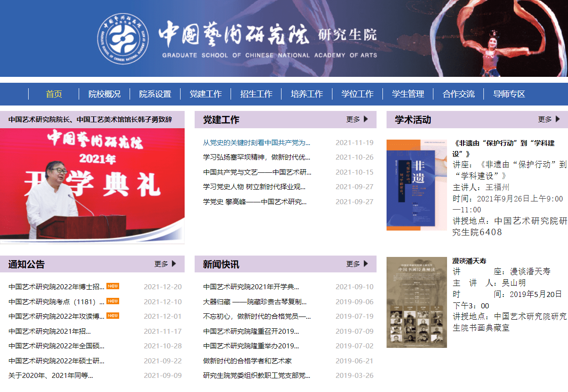568x392 pixels.
Task: Open the bold 漫谈潘天寿 lecture title
Action: (469, 261)
